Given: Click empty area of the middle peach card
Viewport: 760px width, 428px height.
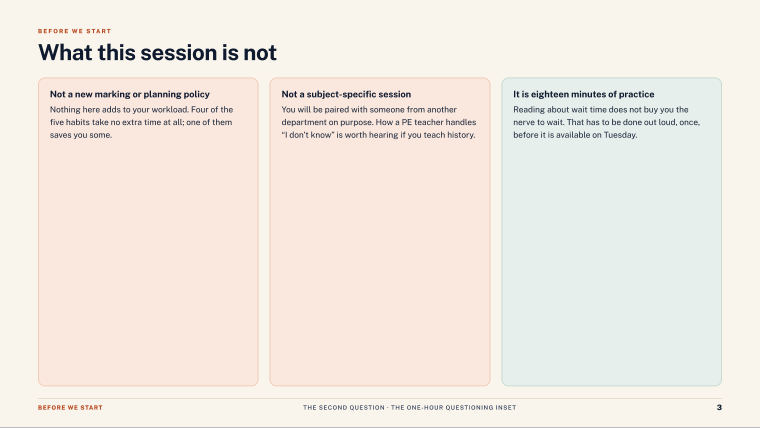Looking at the screenshot, I should click(x=380, y=262).
